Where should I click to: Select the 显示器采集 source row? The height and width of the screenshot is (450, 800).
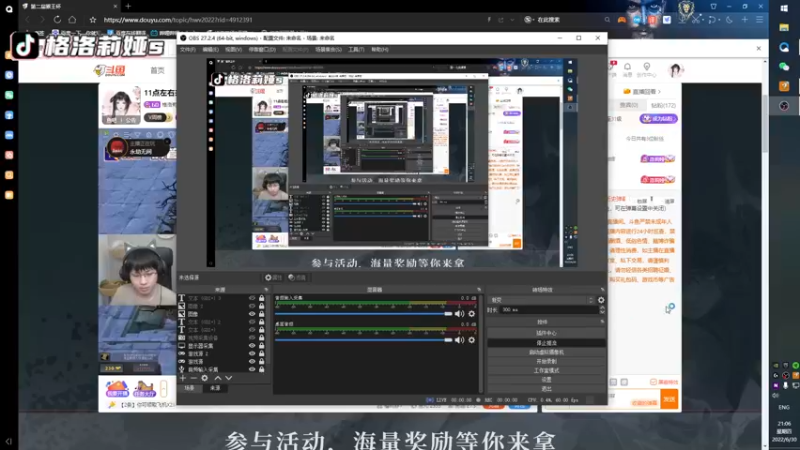[221, 345]
